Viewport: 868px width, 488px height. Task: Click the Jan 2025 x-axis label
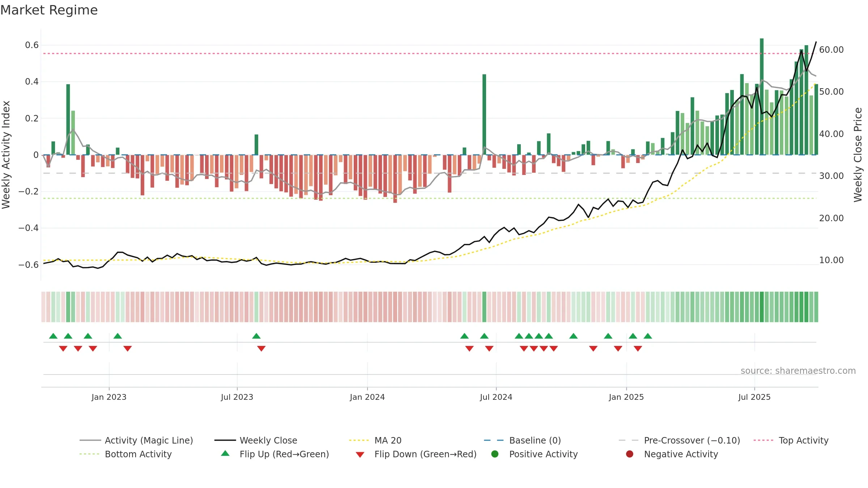[x=626, y=397]
